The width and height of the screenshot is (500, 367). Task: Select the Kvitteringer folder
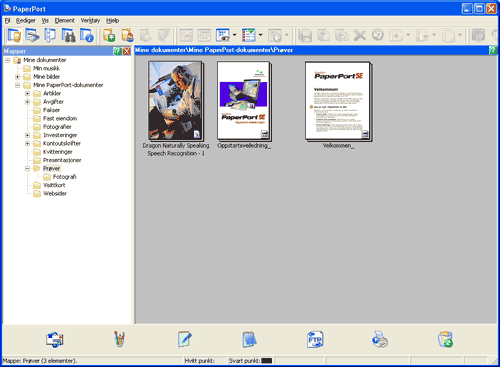point(58,152)
